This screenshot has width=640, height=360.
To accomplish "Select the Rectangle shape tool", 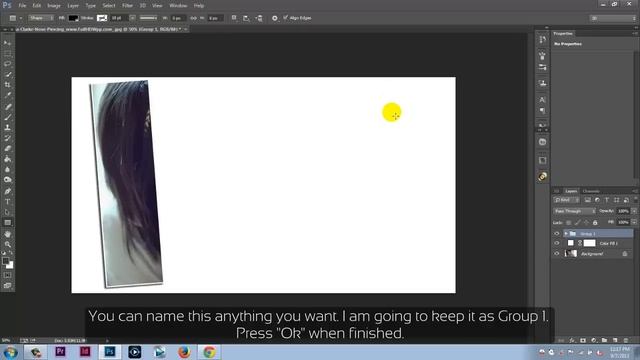I will pyautogui.click(x=7, y=223).
